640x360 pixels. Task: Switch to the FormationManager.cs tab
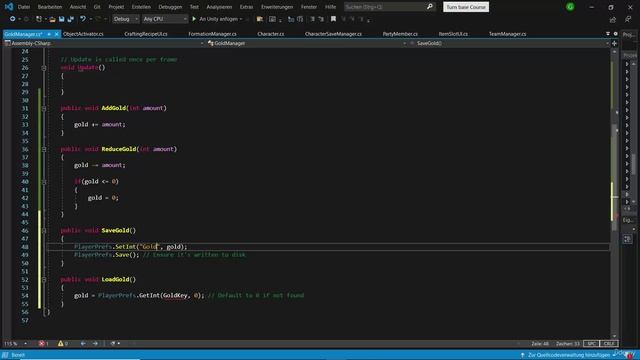(x=212, y=34)
